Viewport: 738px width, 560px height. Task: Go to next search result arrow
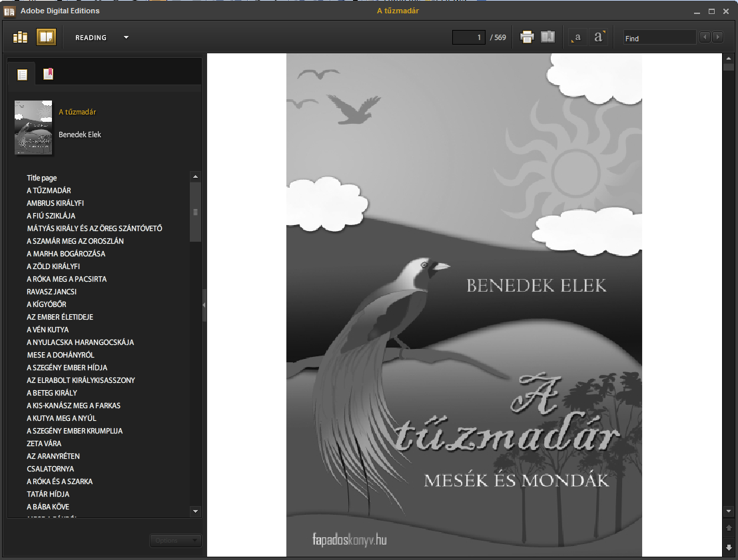click(717, 37)
